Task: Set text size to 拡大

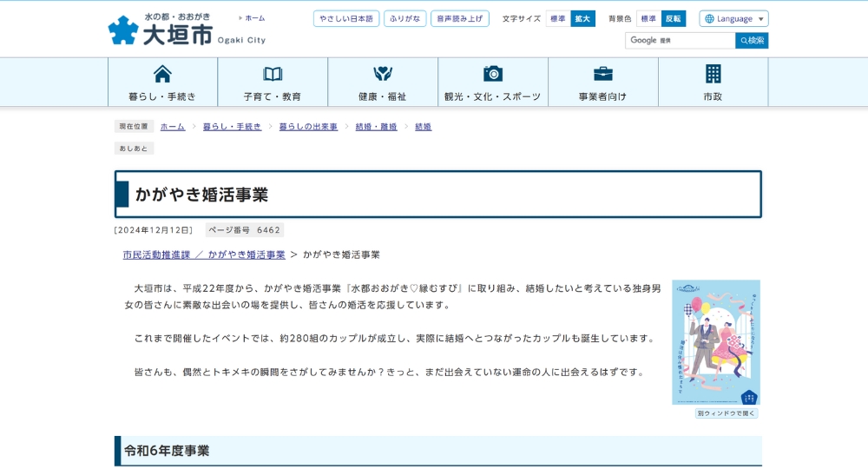Action: click(x=582, y=19)
